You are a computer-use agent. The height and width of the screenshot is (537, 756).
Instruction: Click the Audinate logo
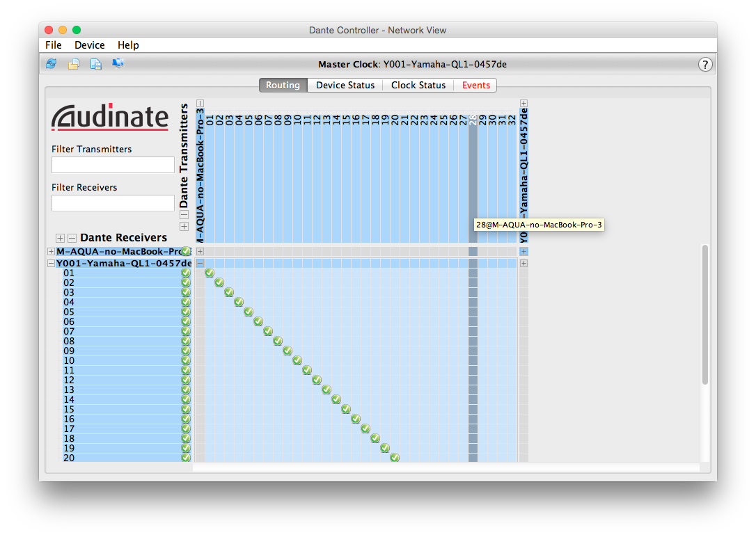click(x=110, y=117)
